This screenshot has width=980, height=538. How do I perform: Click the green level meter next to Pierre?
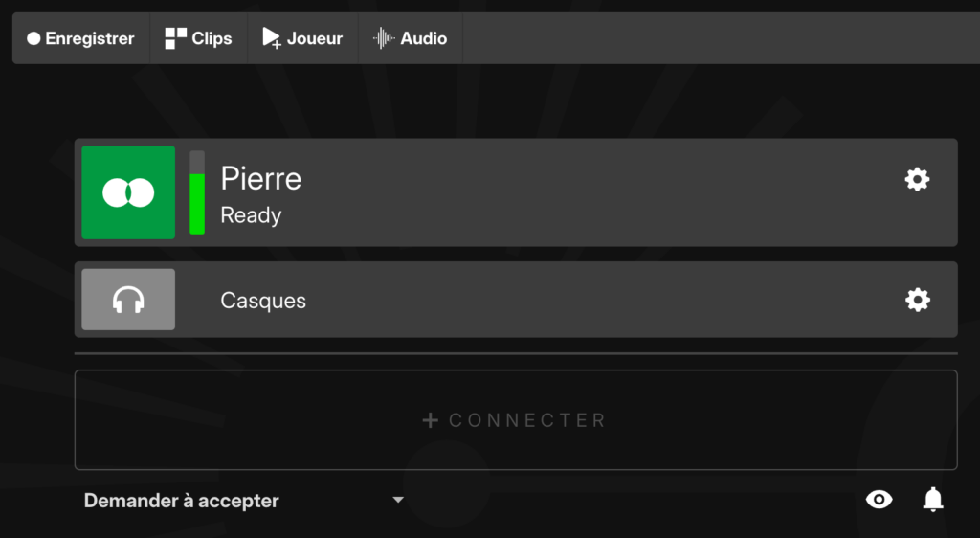click(x=197, y=192)
